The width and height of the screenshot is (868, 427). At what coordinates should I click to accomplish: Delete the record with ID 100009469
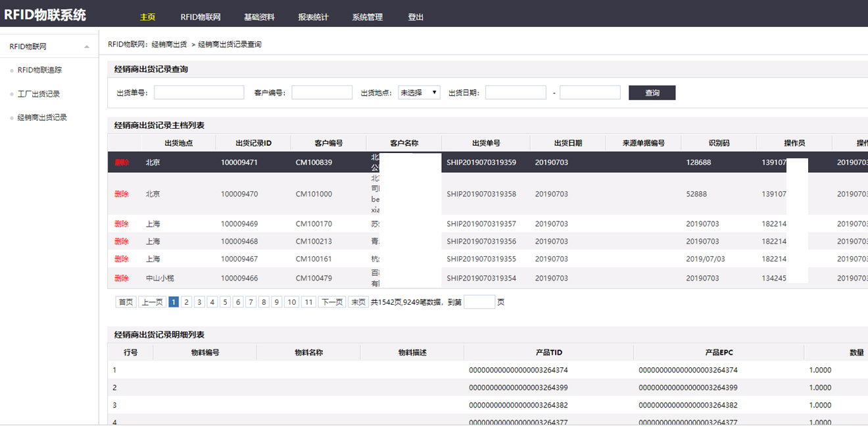tap(122, 224)
